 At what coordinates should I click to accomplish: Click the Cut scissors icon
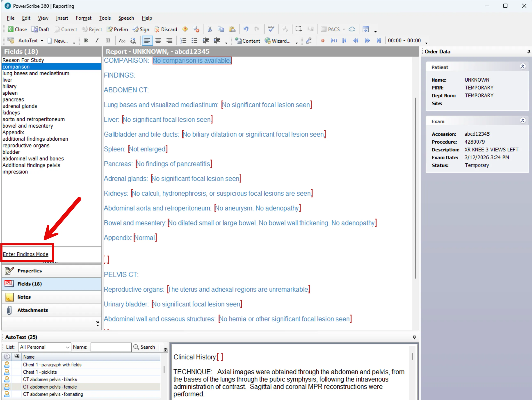click(x=209, y=29)
